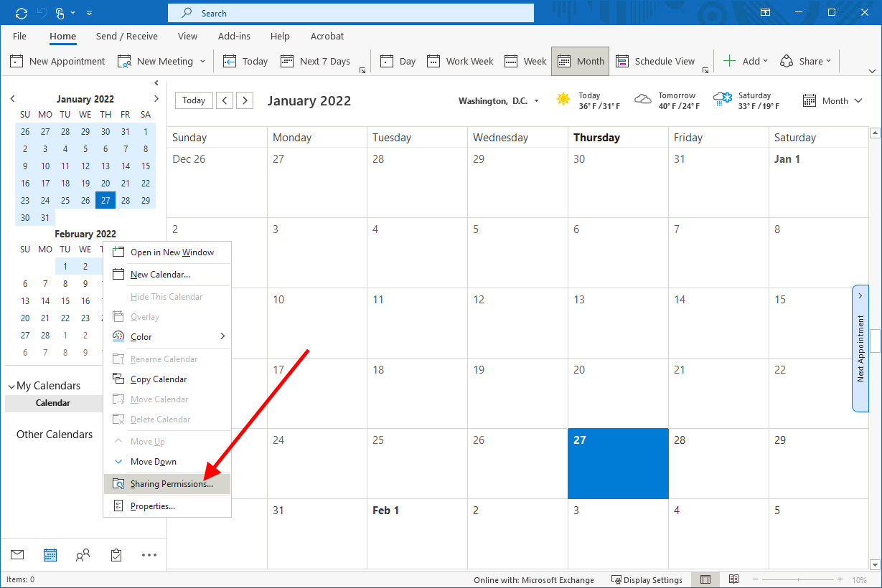882x588 pixels.
Task: Open Display Settings in status bar
Action: 647,579
